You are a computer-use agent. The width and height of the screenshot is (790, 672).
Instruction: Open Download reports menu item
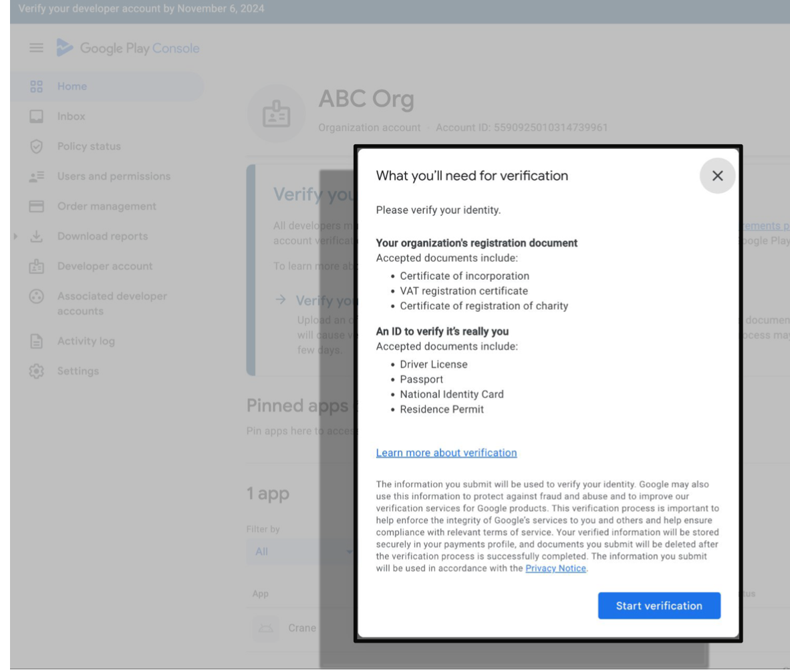pyautogui.click(x=103, y=236)
